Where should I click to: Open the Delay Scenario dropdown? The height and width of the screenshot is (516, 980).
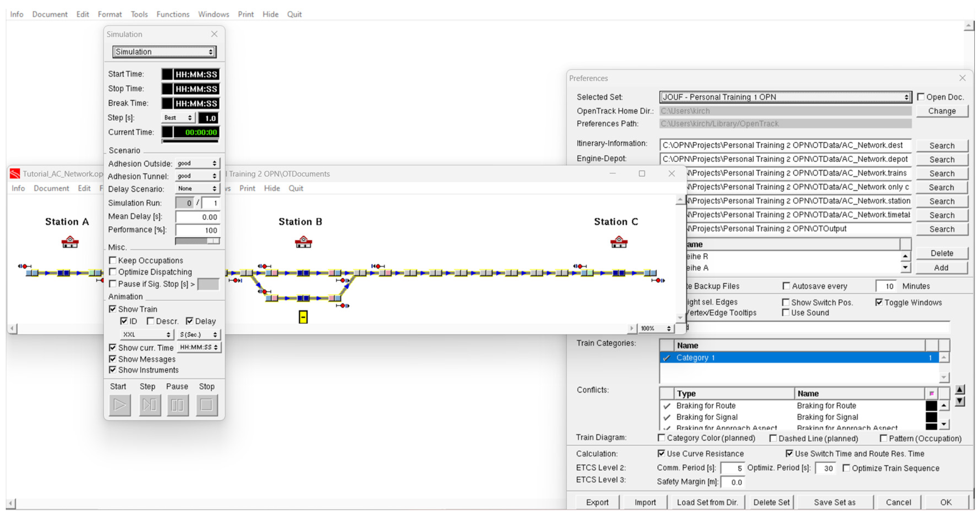[197, 189]
